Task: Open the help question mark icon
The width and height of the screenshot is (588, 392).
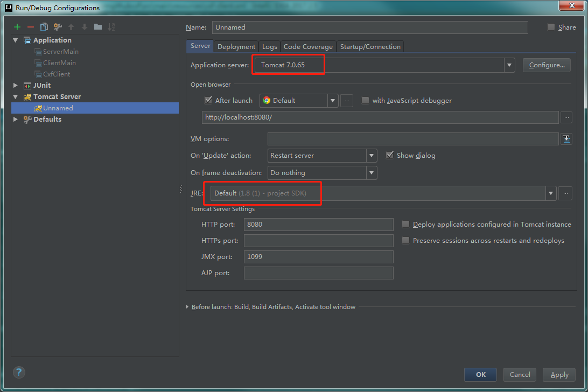Action: (19, 372)
